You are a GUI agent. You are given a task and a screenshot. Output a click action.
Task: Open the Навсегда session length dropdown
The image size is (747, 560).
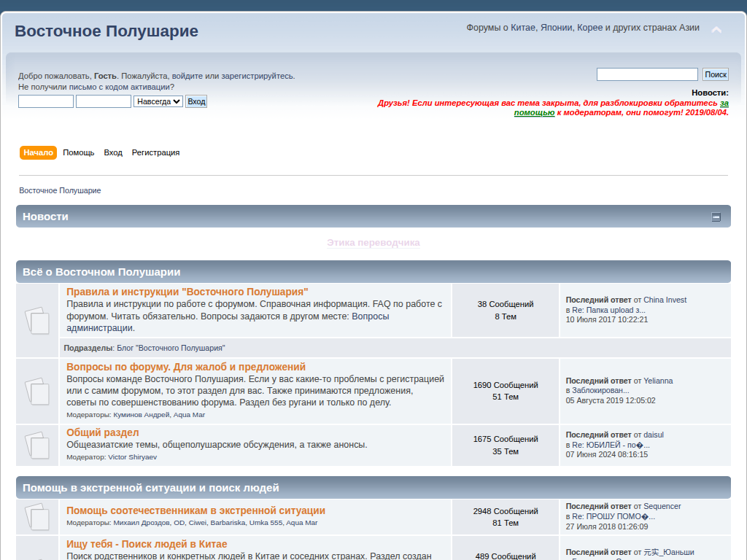[158, 101]
